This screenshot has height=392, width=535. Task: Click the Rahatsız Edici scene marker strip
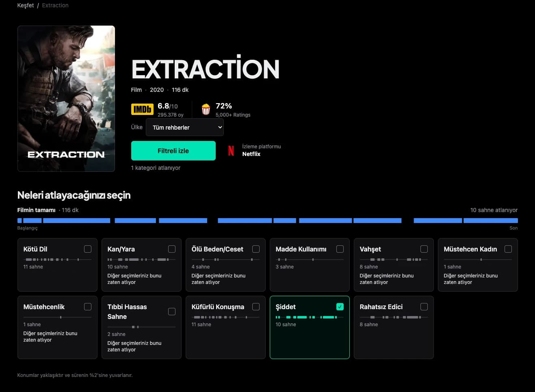pyautogui.click(x=394, y=317)
